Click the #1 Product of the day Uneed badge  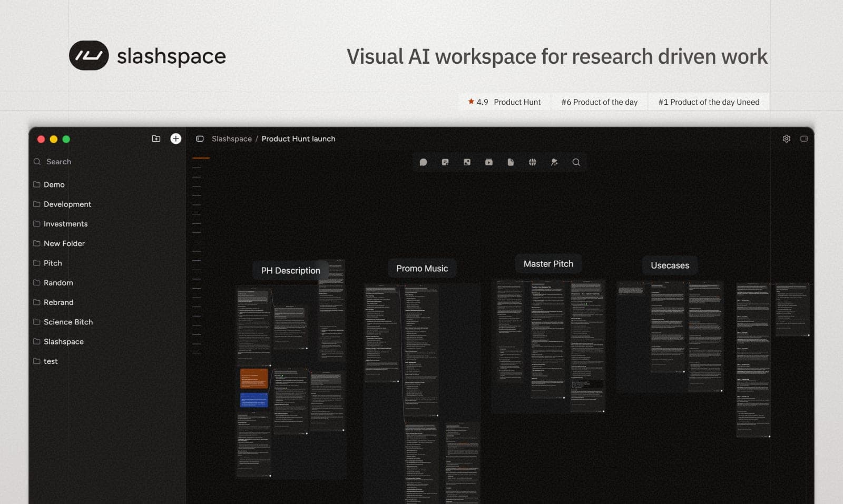pyautogui.click(x=709, y=102)
